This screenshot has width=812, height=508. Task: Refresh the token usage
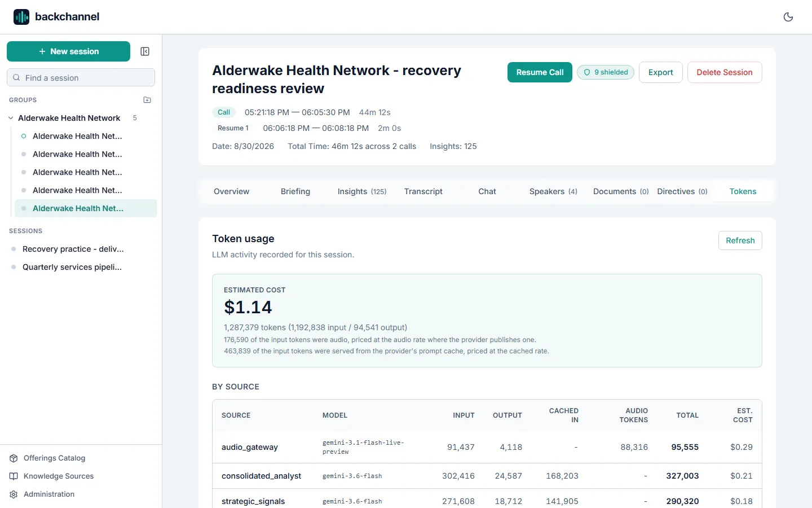[x=740, y=240]
